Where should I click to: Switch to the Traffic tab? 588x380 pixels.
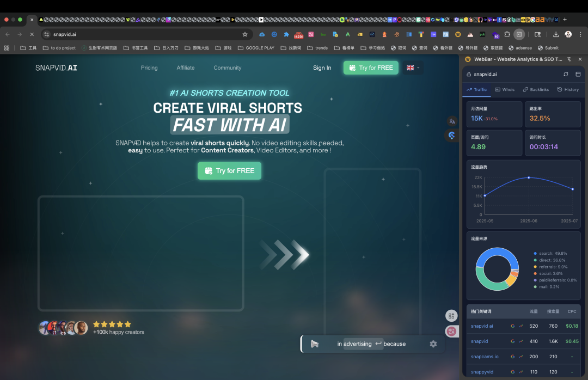point(476,90)
